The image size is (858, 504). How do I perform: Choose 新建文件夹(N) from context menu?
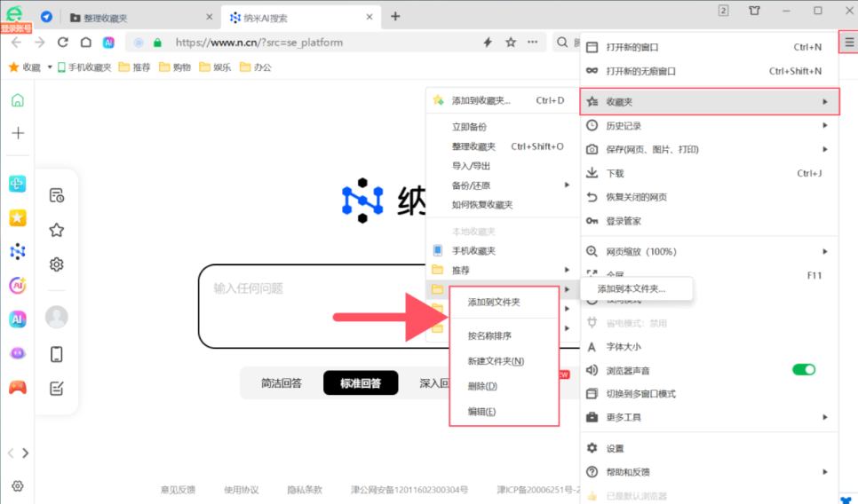(496, 361)
